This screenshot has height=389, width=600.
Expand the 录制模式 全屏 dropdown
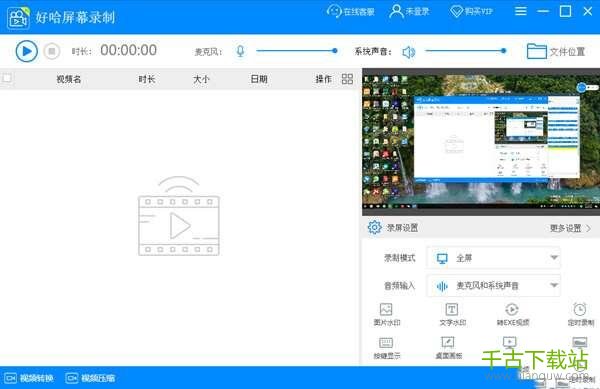click(494, 258)
